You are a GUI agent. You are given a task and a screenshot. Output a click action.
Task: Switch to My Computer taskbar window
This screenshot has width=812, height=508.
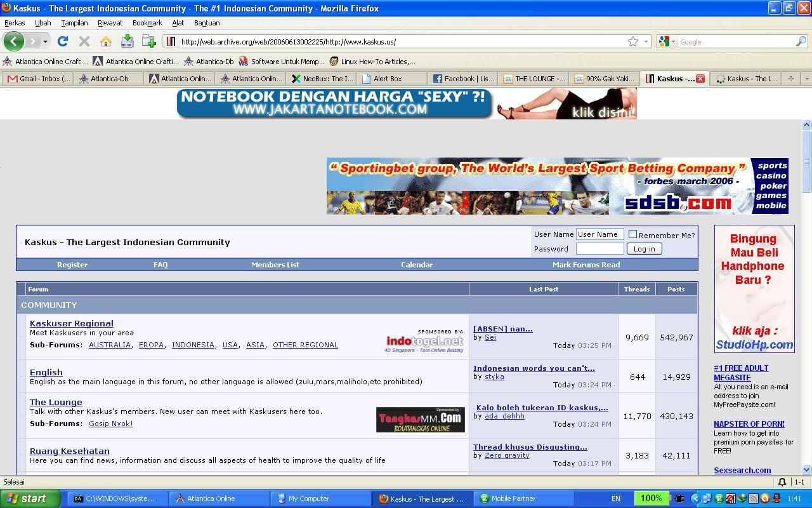(x=320, y=498)
